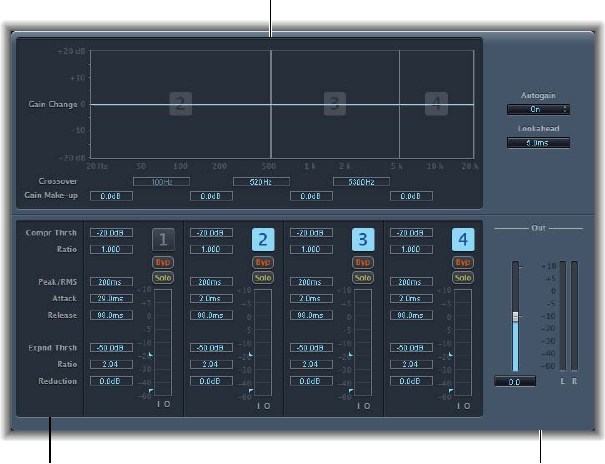Click band 3 Gain Make-up field
The height and width of the screenshot is (464, 605).
click(x=311, y=196)
